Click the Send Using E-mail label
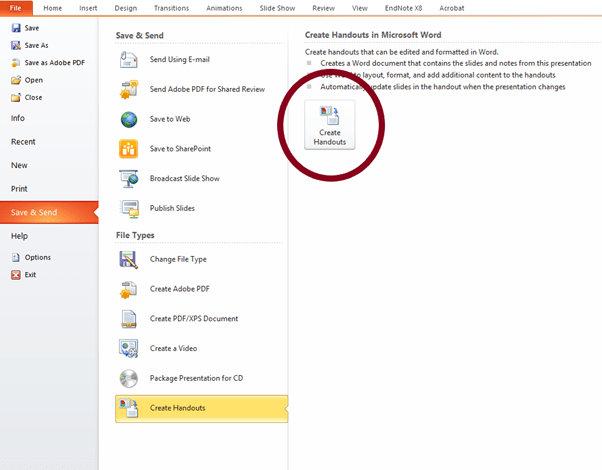602x470 pixels. (x=180, y=60)
